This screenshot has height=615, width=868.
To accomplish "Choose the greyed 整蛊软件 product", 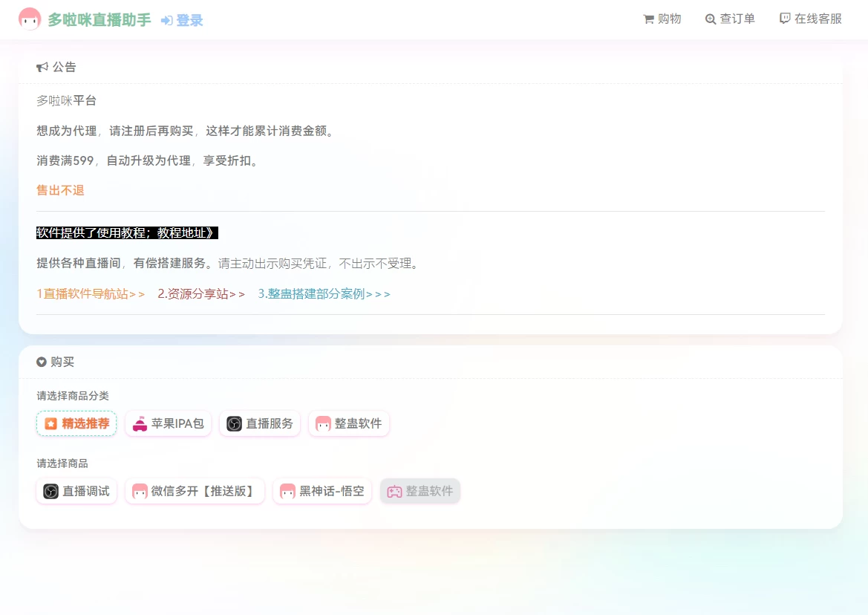I will (420, 491).
